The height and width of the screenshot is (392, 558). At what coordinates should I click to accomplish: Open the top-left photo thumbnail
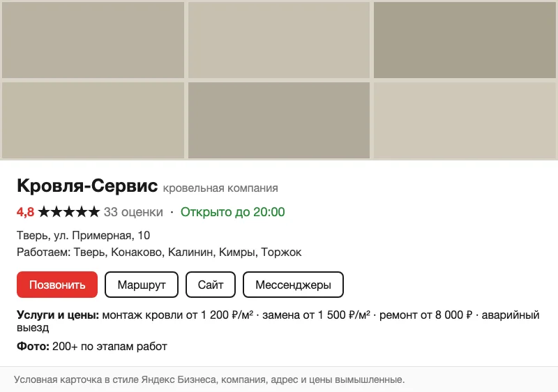point(93,40)
